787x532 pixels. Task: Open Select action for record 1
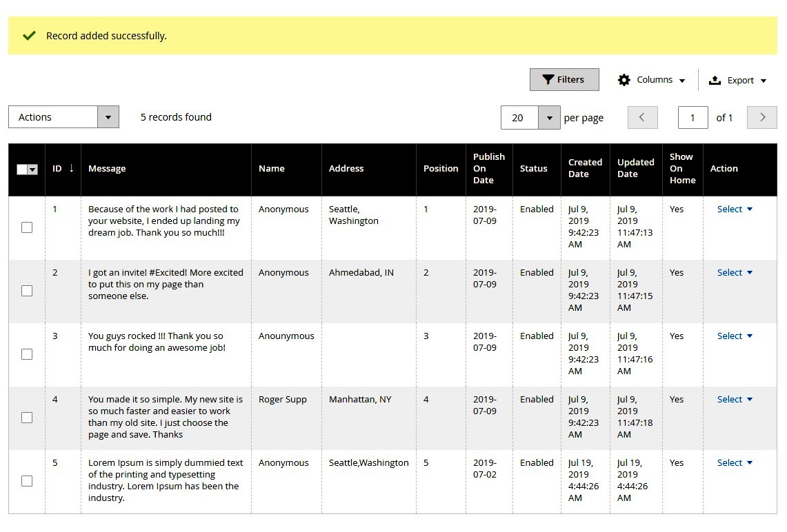[734, 209]
